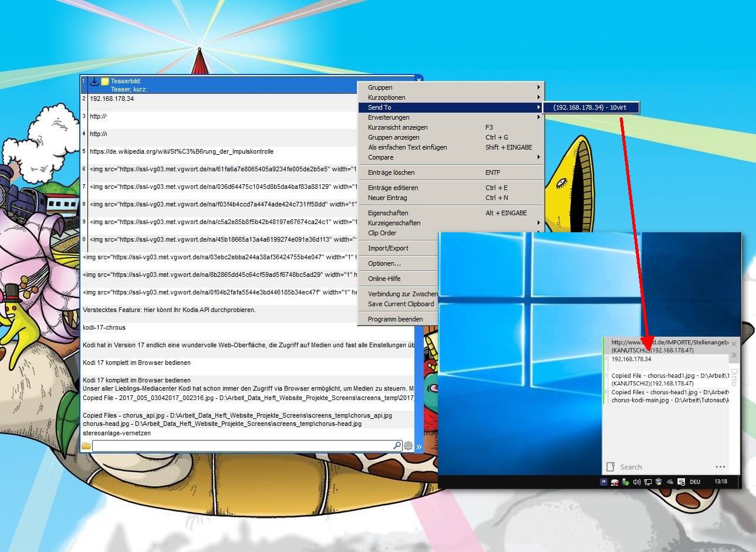Open Ditto options via the gear icon

pyautogui.click(x=408, y=446)
